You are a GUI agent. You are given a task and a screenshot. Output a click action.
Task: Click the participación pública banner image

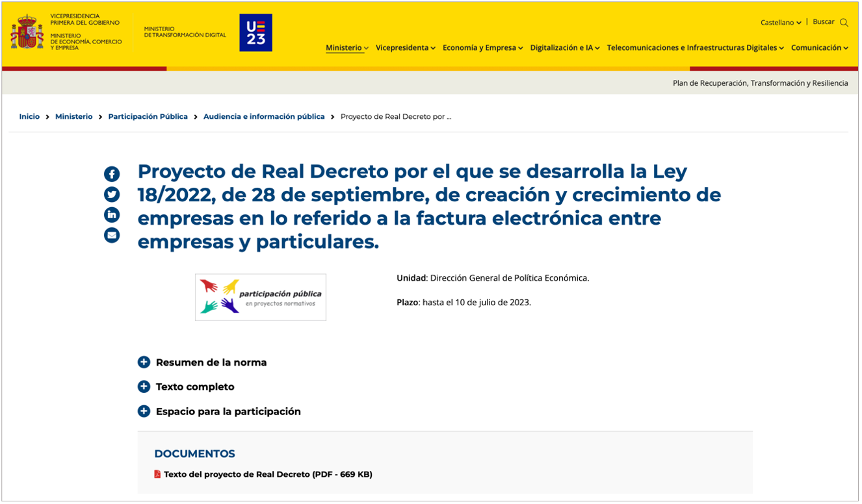pyautogui.click(x=261, y=297)
